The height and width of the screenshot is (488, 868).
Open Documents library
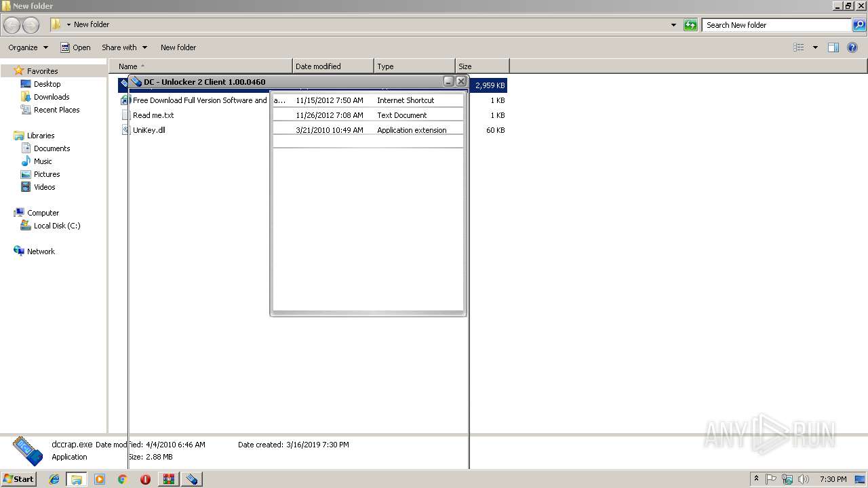click(x=52, y=148)
